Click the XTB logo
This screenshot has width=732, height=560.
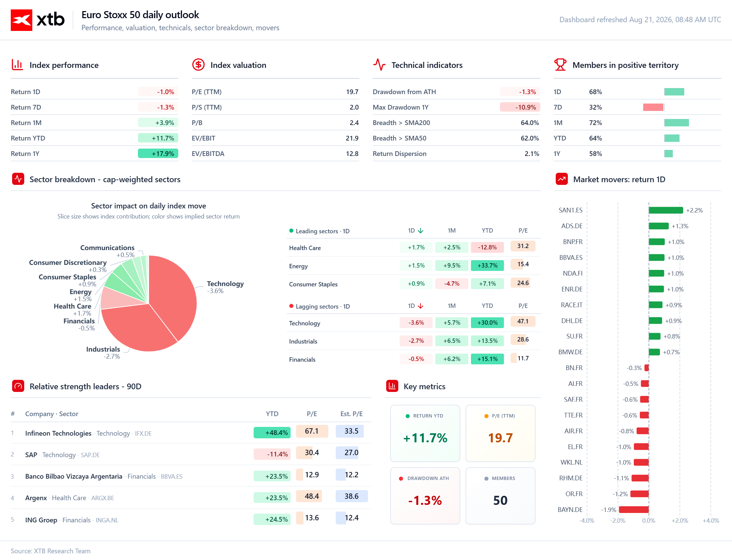click(x=38, y=20)
